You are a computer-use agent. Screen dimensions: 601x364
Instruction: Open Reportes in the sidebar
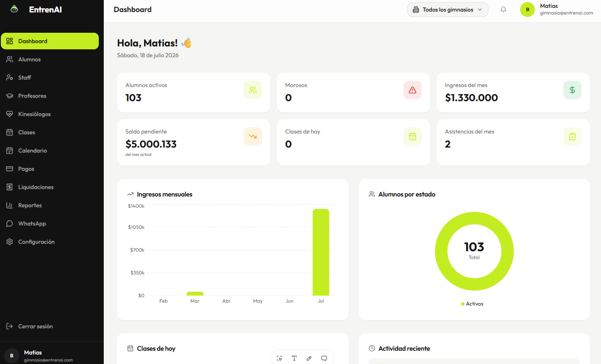click(50, 205)
